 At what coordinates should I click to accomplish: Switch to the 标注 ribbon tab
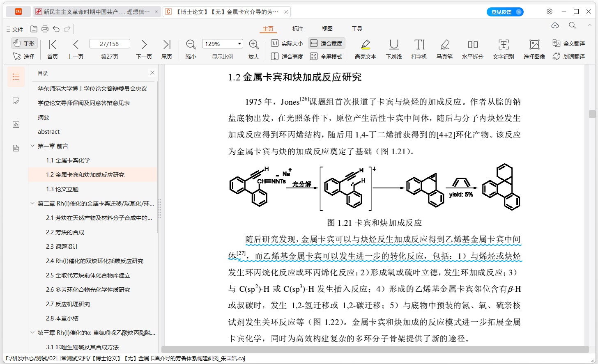297,29
